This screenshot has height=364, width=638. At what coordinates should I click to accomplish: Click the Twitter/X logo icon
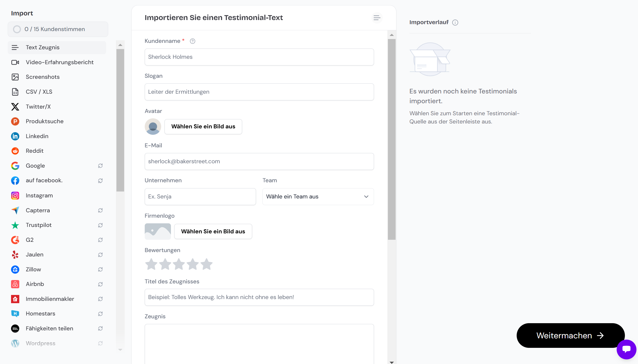pyautogui.click(x=15, y=107)
